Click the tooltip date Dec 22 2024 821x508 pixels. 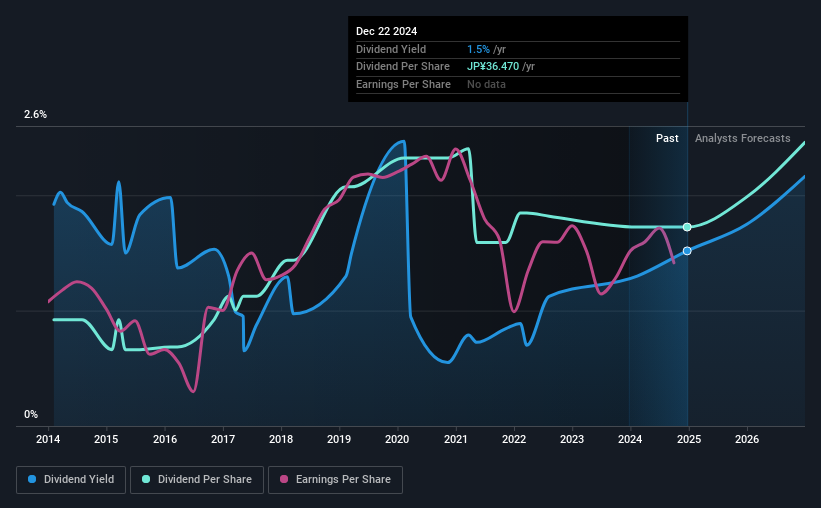386,31
